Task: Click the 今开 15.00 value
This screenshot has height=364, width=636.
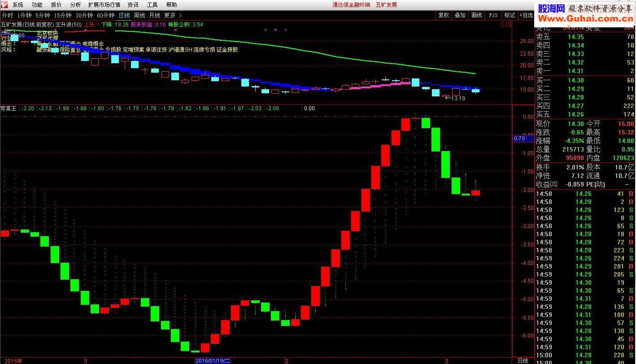Action: click(626, 124)
